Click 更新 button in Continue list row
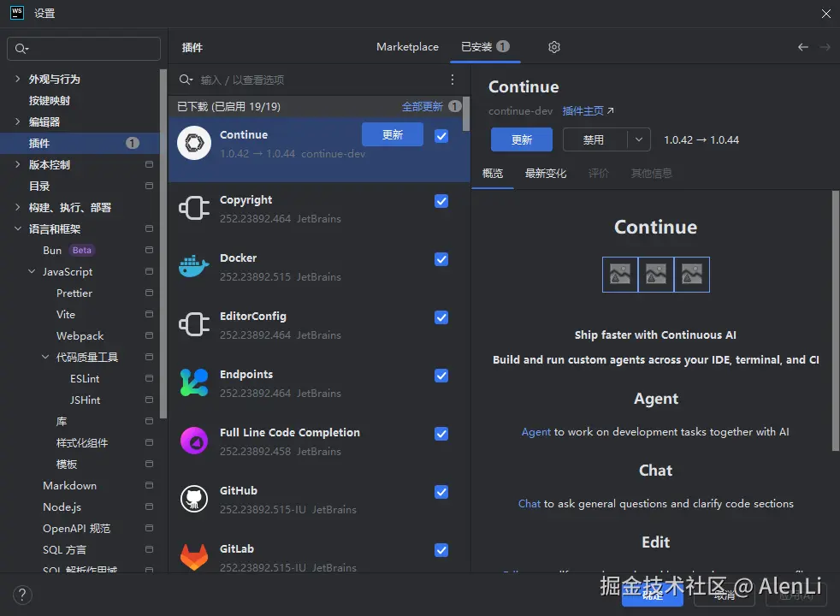This screenshot has width=840, height=616. click(x=392, y=134)
